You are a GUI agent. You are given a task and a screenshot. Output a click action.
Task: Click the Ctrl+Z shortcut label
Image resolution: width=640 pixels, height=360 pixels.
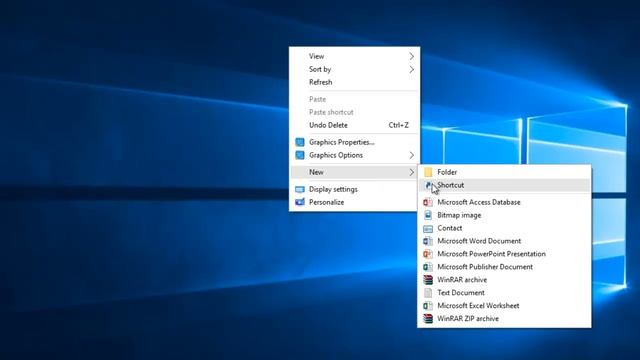398,125
